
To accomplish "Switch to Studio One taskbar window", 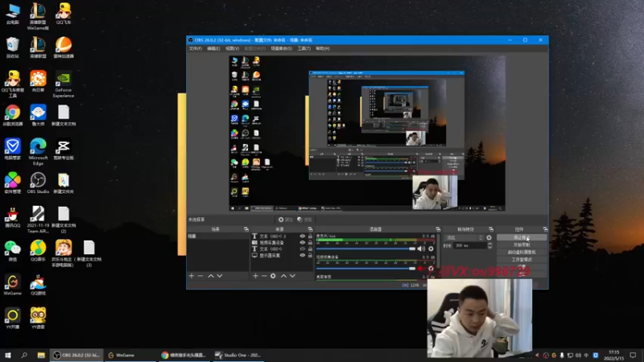I will click(238, 355).
